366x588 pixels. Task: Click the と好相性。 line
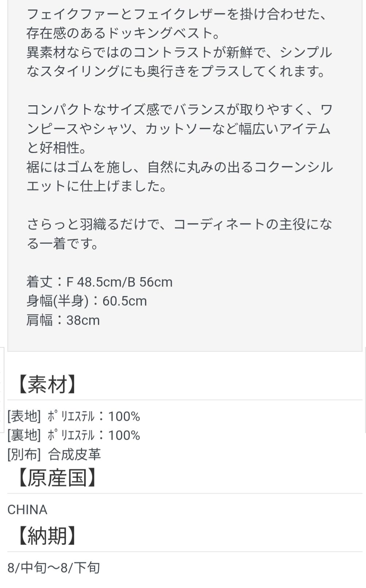coord(57,148)
